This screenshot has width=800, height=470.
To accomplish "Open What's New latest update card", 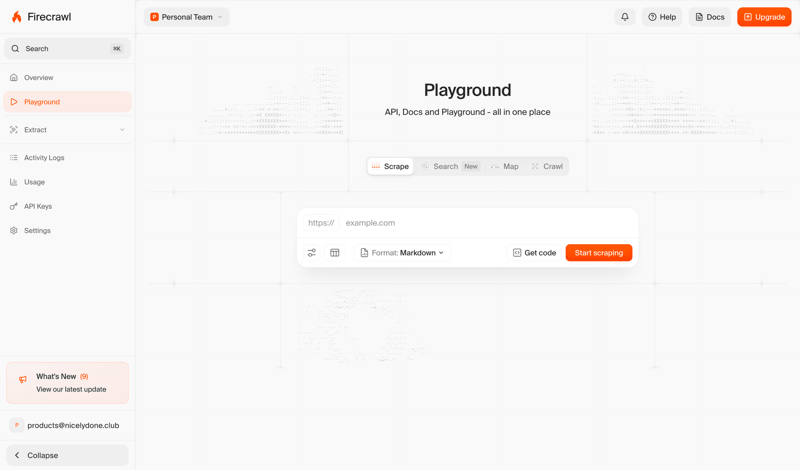I will click(x=67, y=383).
